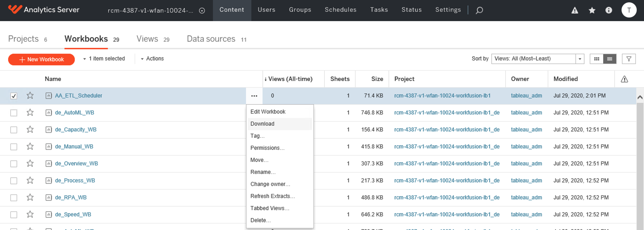Check the de_Manual_WB row checkbox
The height and width of the screenshot is (230, 644).
click(x=14, y=147)
